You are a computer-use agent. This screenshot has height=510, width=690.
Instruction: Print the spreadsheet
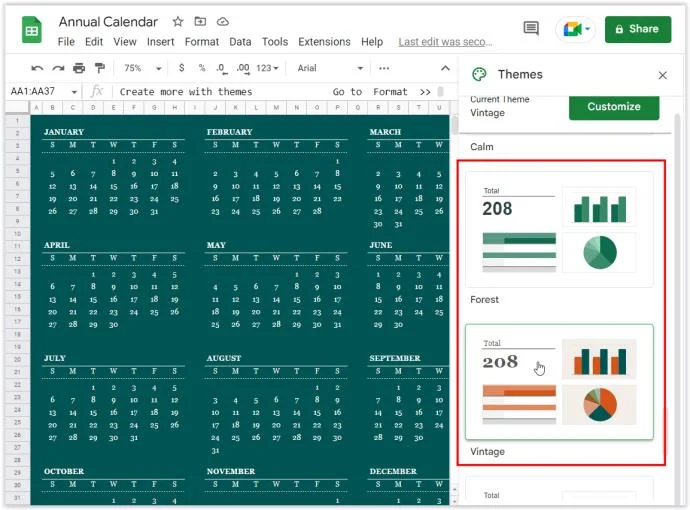[79, 68]
